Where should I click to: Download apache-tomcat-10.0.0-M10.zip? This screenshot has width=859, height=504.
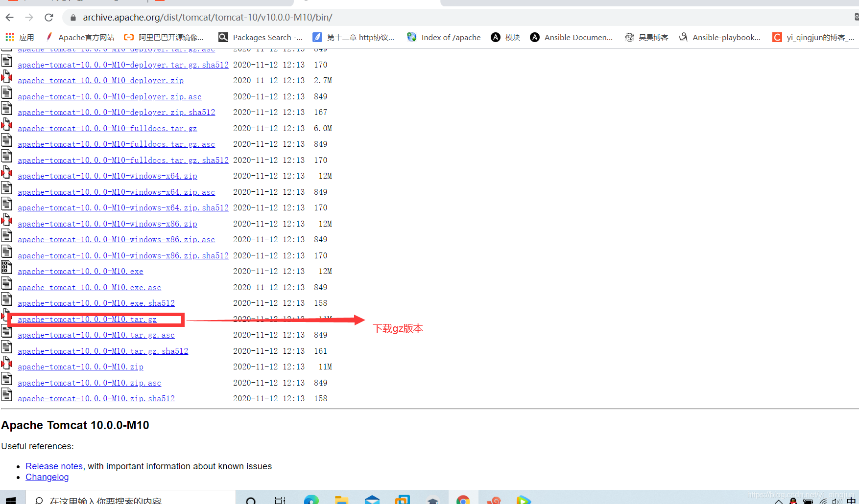pyautogui.click(x=80, y=367)
